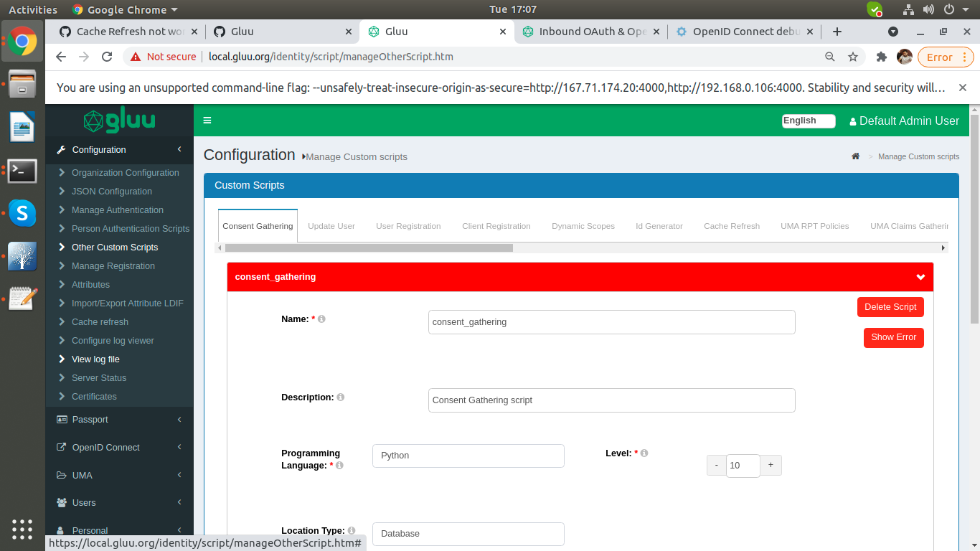Click the info icon beside Description label

coord(341,397)
